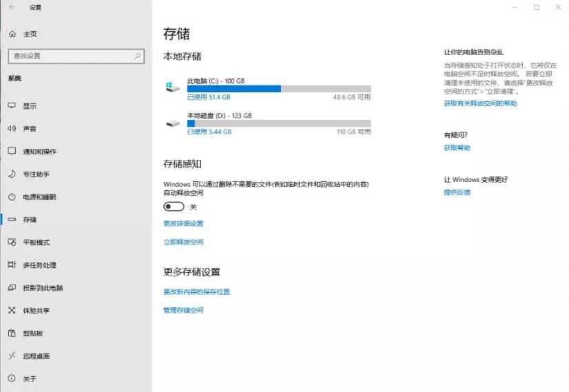569x392 pixels.
Task: Go to 关于 page in sidebar
Action: tap(29, 378)
